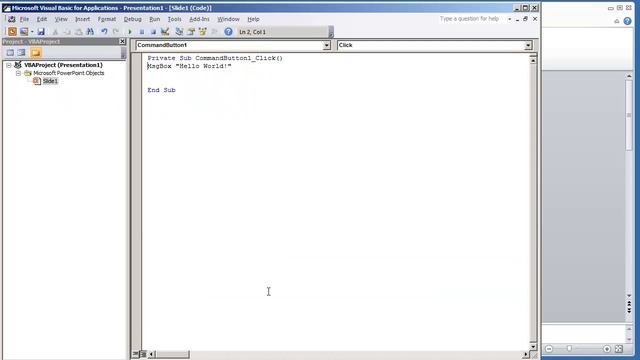Screen dimensions: 640x360
Task: Open the Add-Ins menu
Action: pyautogui.click(x=199, y=19)
